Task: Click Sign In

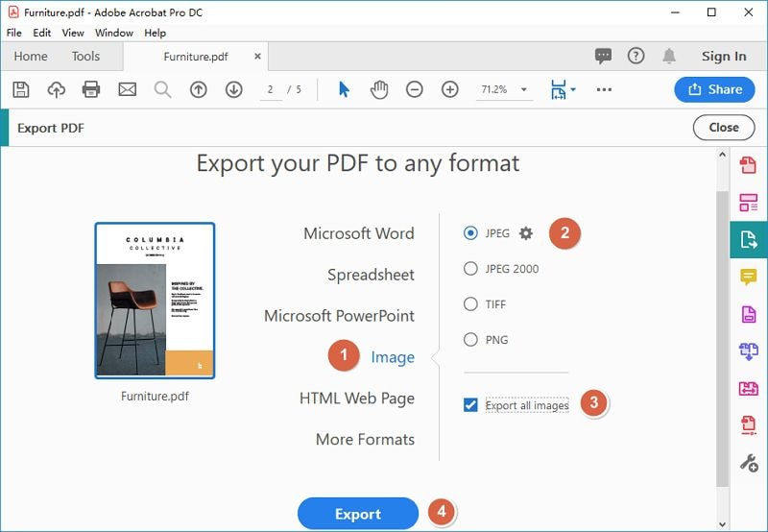Action: (724, 57)
